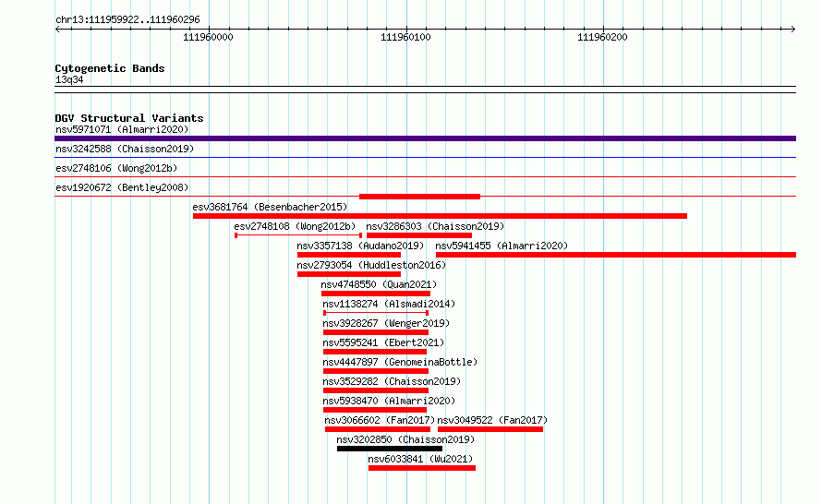Screen dimensions: 822x504
Task: Click the DGV Structural Variants track title
Action: pos(129,118)
